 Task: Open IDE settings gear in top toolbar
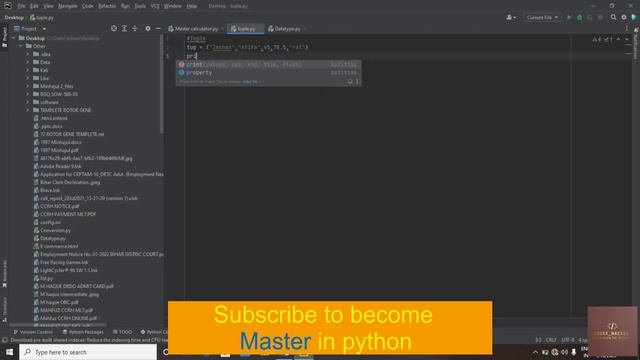(x=624, y=18)
